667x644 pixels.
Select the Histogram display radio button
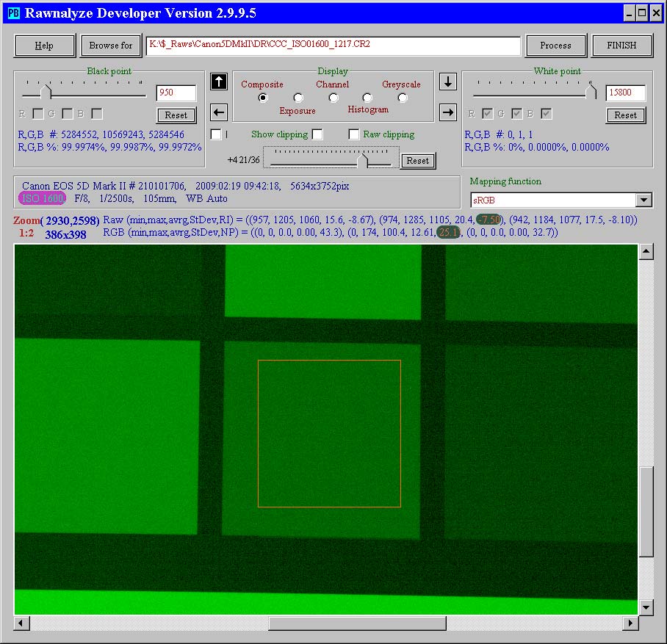pyautogui.click(x=367, y=98)
